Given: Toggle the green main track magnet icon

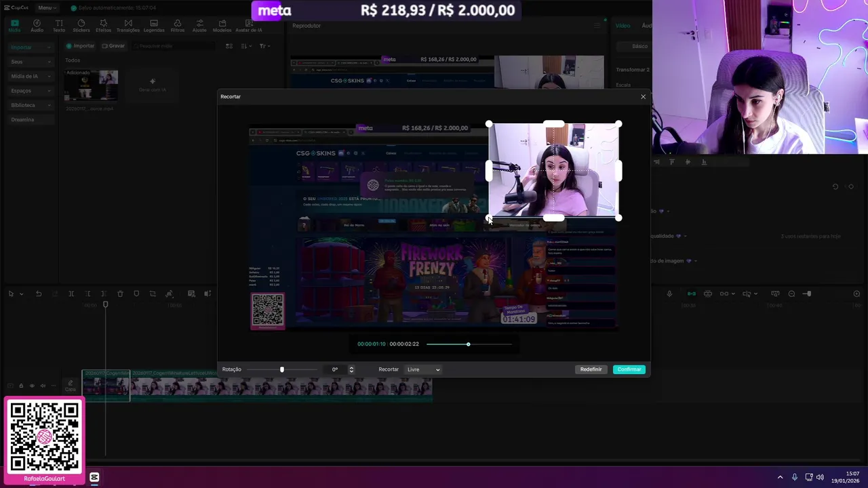Looking at the screenshot, I should 692,294.
